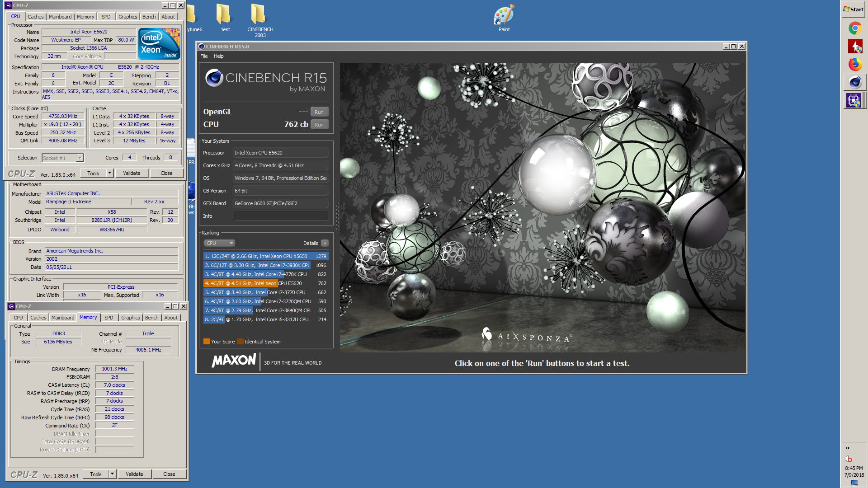Select ranking row 8, Core i5-3317U score 214
The height and width of the screenshot is (488, 868).
tap(266, 319)
